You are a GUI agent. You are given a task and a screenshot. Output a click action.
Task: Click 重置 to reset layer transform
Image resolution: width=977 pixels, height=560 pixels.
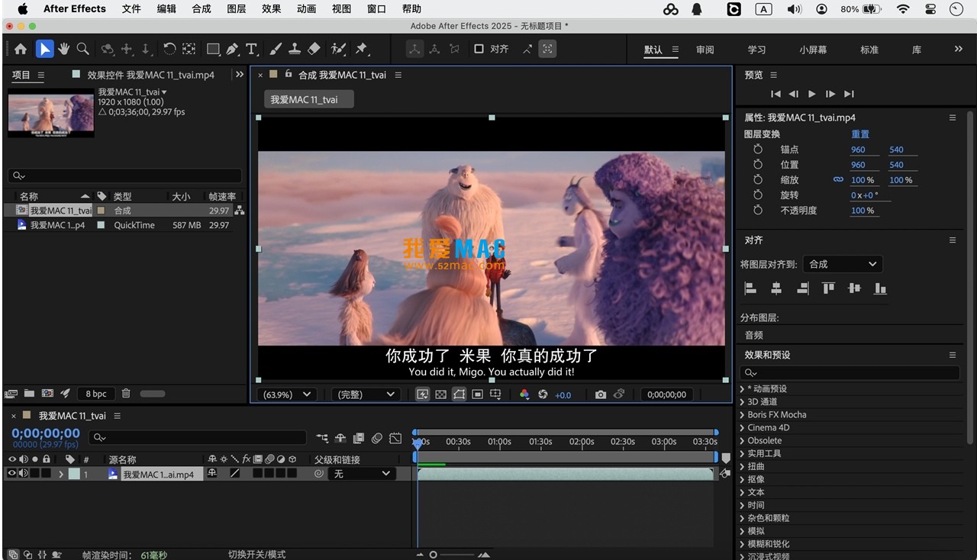860,134
